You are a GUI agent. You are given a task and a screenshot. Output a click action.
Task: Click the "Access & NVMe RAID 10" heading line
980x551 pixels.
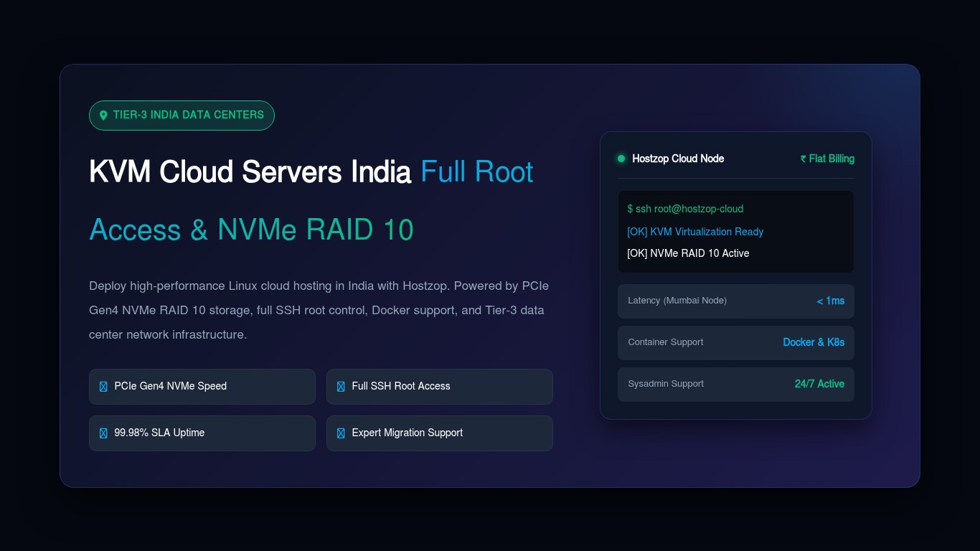(251, 230)
